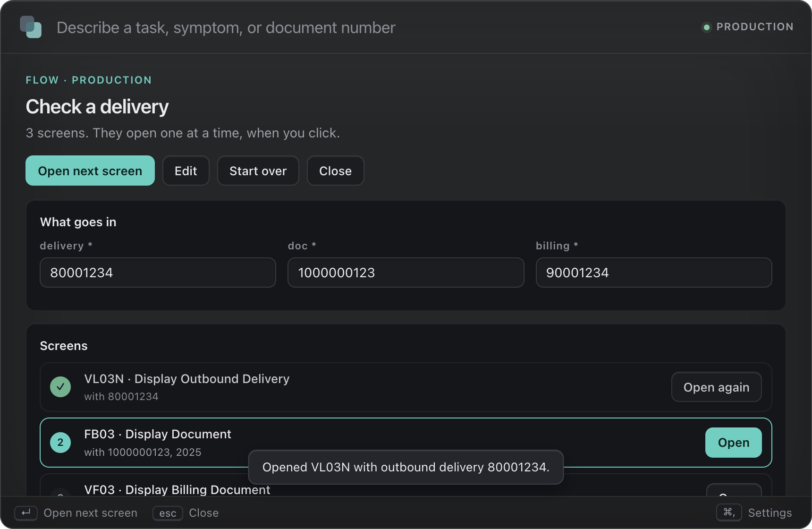
Task: Open again the VL03N screen
Action: [717, 387]
